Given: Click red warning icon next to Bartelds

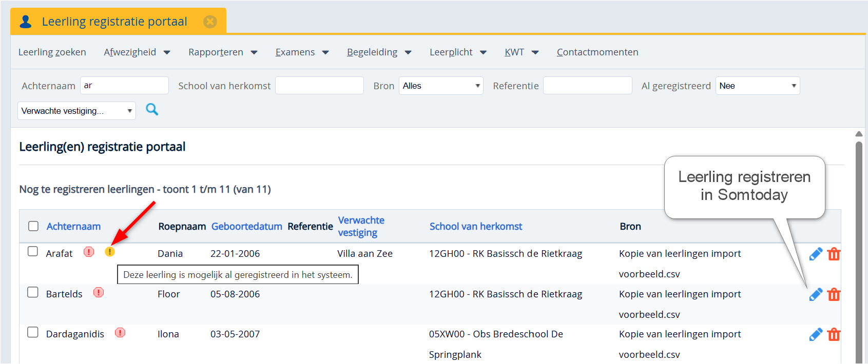Looking at the screenshot, I should tap(99, 292).
